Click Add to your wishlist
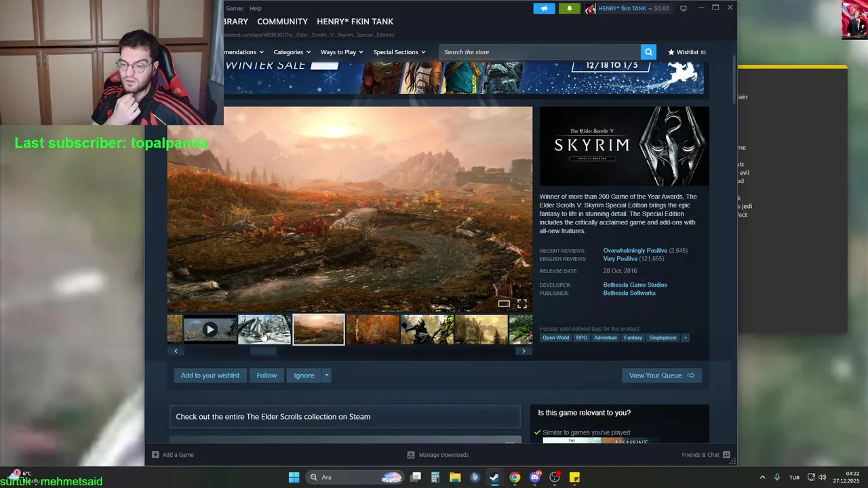The image size is (868, 488). pos(210,375)
